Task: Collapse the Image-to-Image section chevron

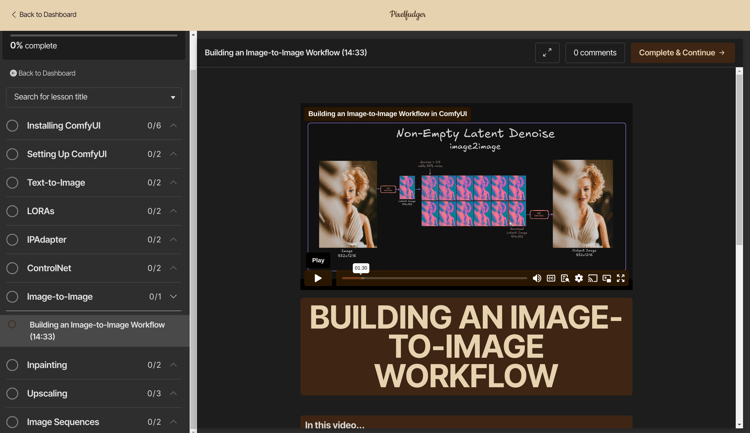Action: pyautogui.click(x=174, y=297)
